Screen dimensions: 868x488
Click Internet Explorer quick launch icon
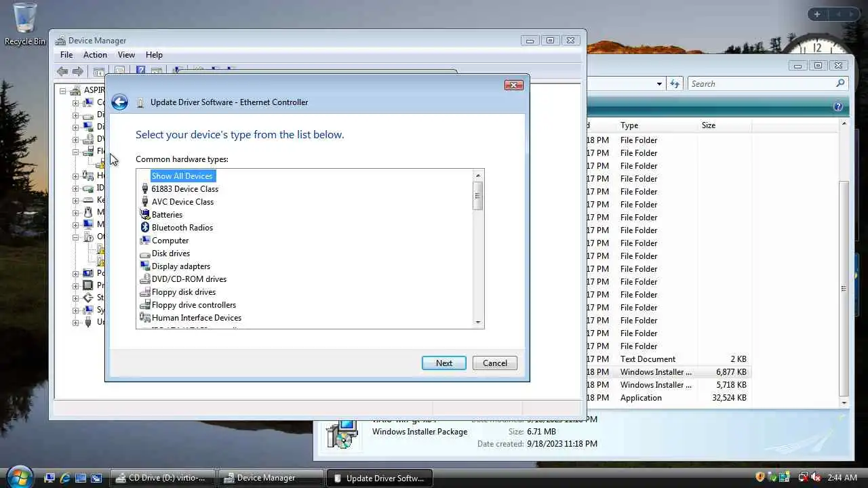click(65, 478)
